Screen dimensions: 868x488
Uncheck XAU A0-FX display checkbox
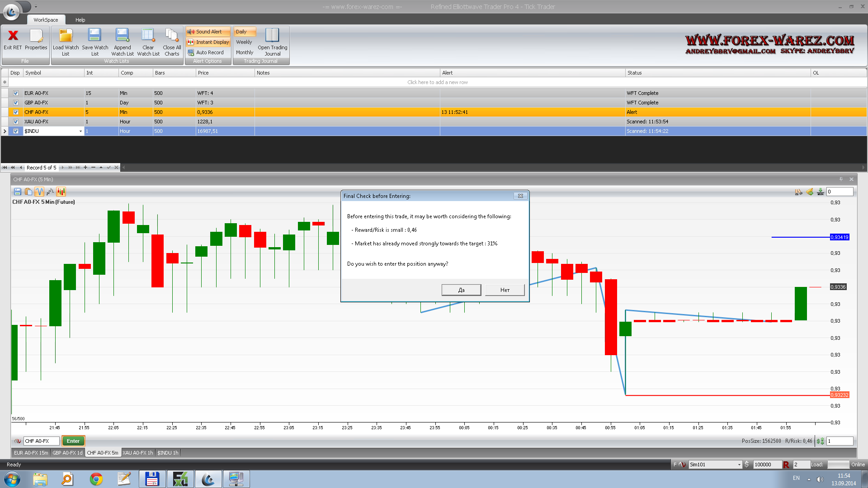16,122
